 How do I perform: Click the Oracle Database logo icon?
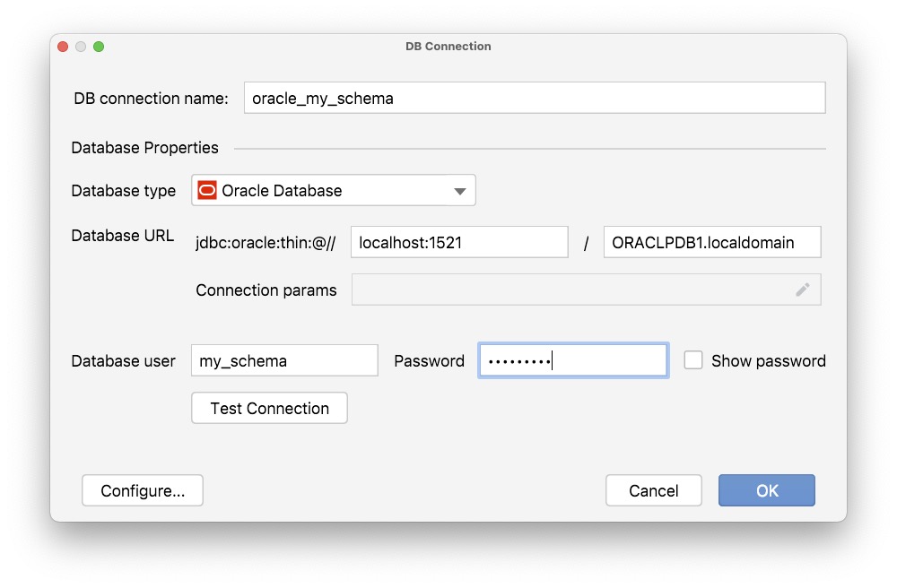(206, 190)
